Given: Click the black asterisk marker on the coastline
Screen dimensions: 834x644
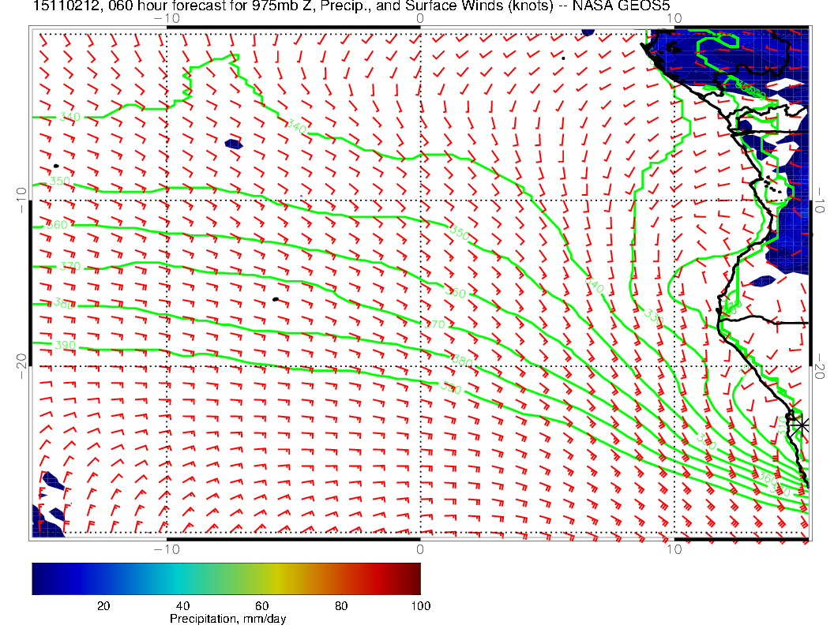Looking at the screenshot, I should (x=800, y=425).
